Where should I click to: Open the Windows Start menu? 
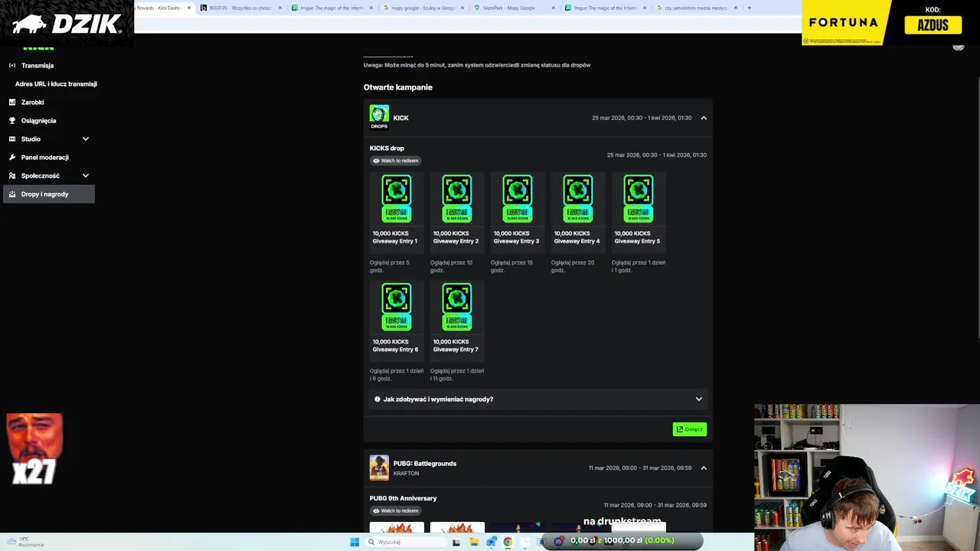[x=354, y=542]
